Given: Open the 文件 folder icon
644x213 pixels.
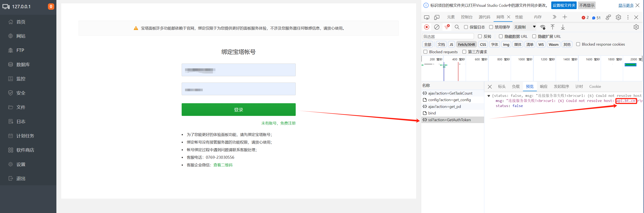Looking at the screenshot, I should tap(11, 107).
